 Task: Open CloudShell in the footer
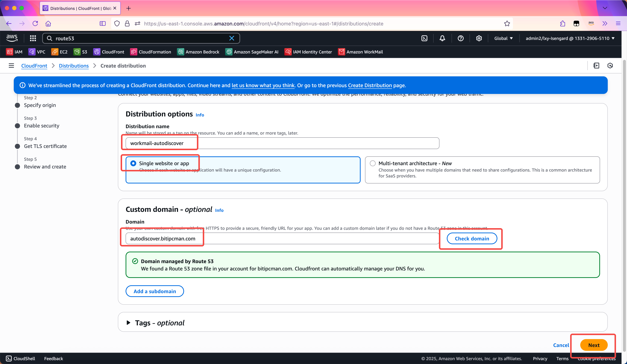coord(21,359)
